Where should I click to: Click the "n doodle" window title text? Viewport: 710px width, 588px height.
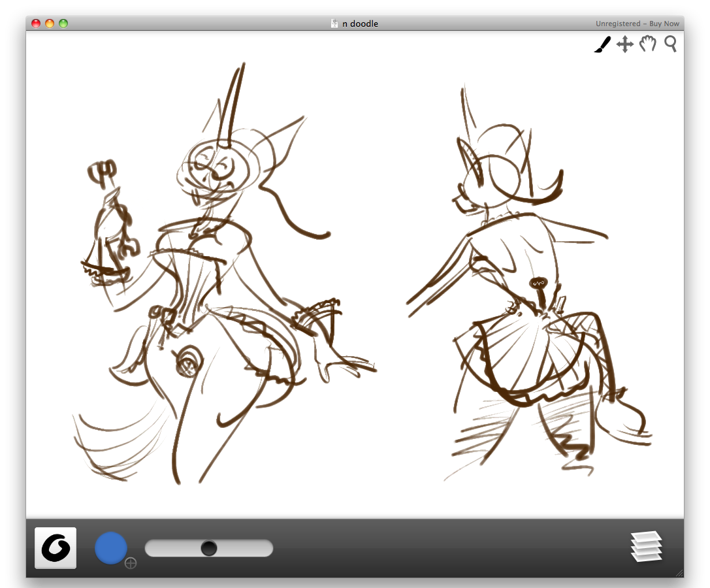pyautogui.click(x=360, y=24)
